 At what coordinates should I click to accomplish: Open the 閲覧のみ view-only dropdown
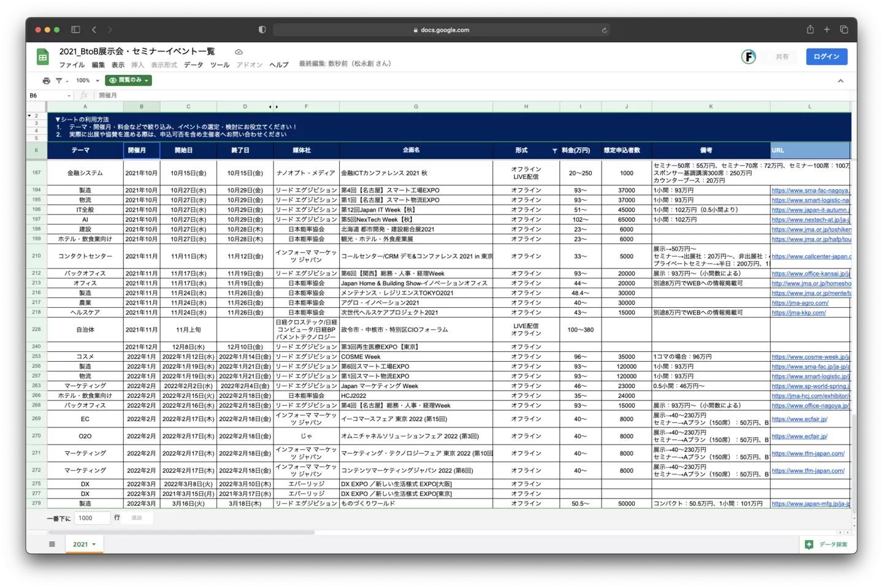pos(128,80)
